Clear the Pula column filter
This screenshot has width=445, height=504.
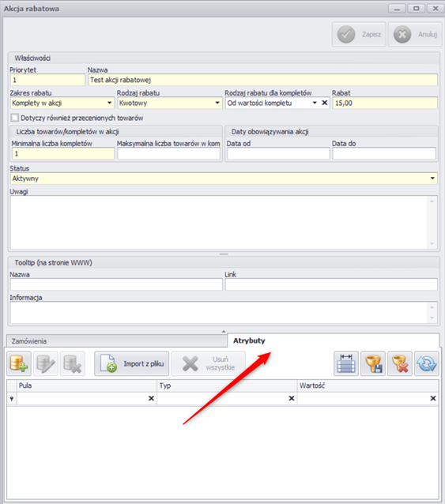point(151,398)
